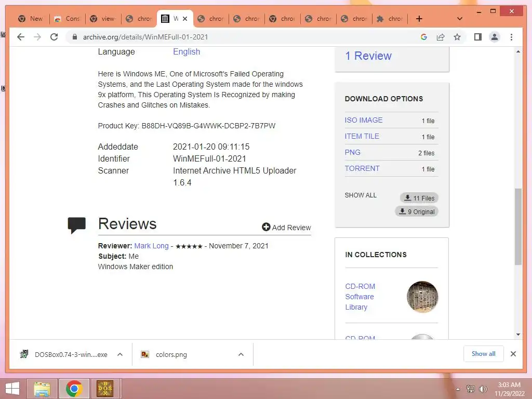Click the page scroll-down arrow
This screenshot has width=532, height=399.
coord(518,335)
